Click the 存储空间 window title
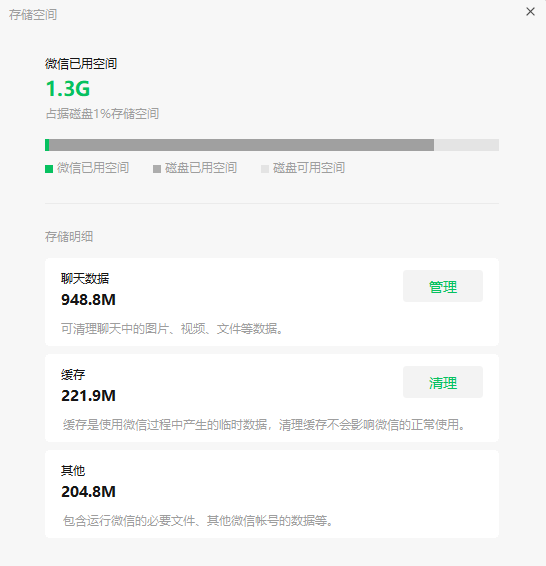 tap(33, 14)
